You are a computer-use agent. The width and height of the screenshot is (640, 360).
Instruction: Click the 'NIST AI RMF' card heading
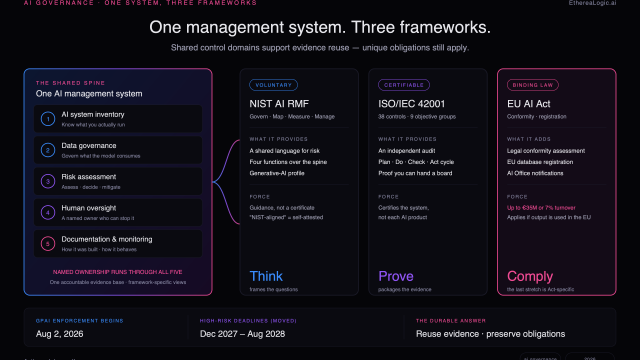pos(279,104)
